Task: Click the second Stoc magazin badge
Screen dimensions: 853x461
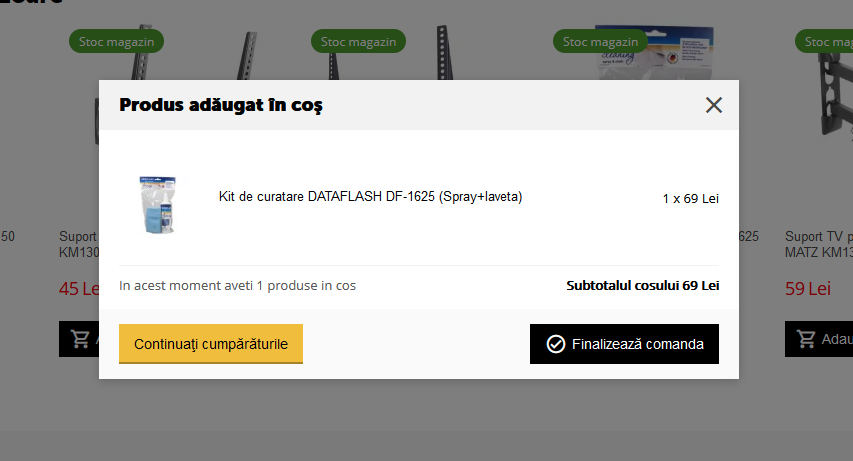Action: point(358,41)
